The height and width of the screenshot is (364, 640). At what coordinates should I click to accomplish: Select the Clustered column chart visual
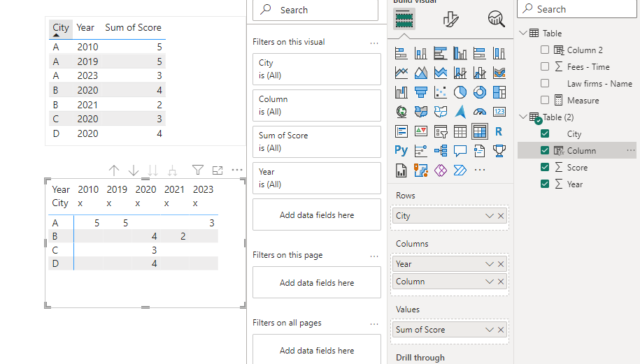coord(460,53)
